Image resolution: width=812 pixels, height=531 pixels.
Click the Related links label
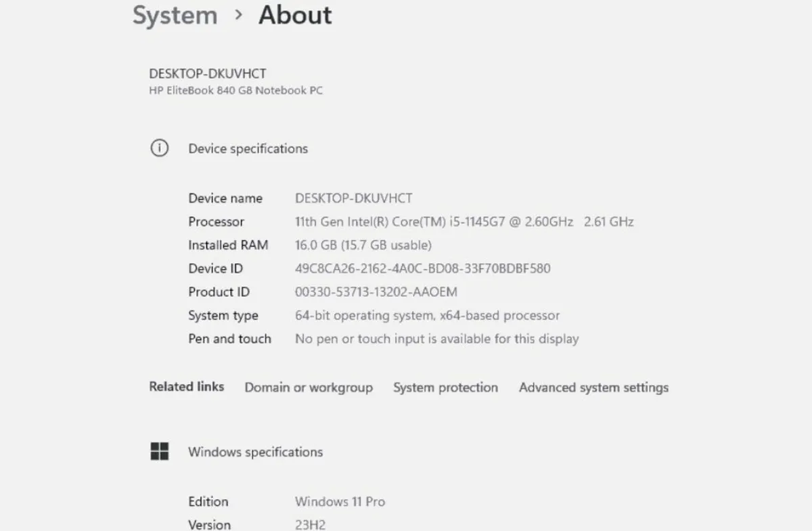tap(187, 387)
